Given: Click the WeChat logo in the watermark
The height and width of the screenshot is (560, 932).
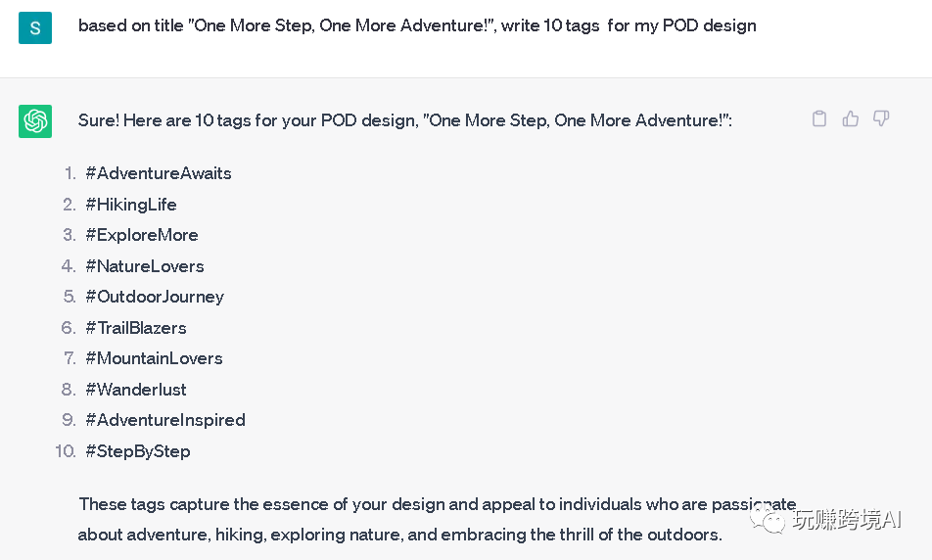Looking at the screenshot, I should (771, 520).
